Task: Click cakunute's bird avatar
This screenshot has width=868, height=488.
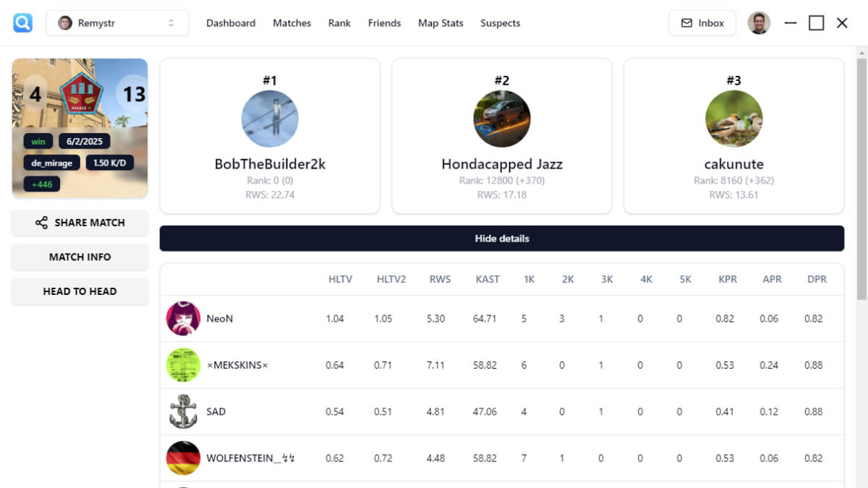Action: tap(733, 119)
